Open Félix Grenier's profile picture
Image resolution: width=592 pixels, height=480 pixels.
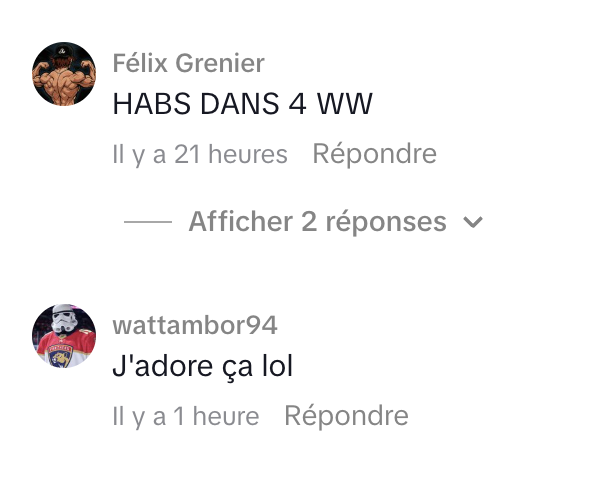click(64, 74)
